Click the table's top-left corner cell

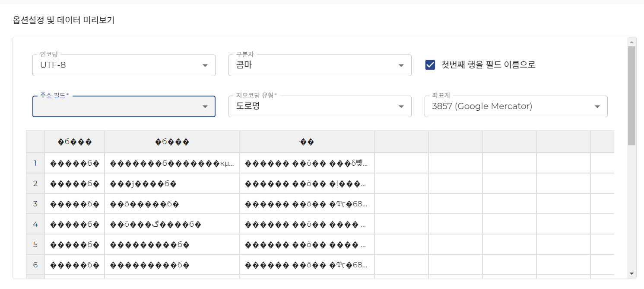[35, 141]
